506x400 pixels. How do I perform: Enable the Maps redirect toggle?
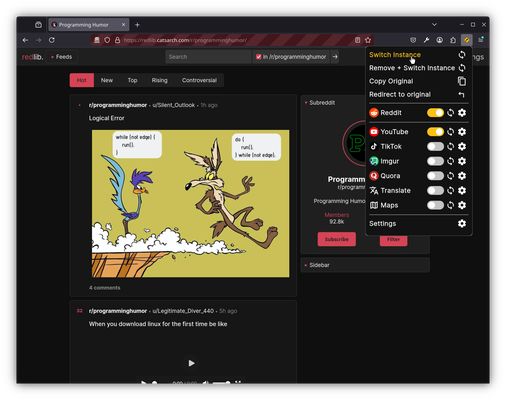click(x=435, y=205)
